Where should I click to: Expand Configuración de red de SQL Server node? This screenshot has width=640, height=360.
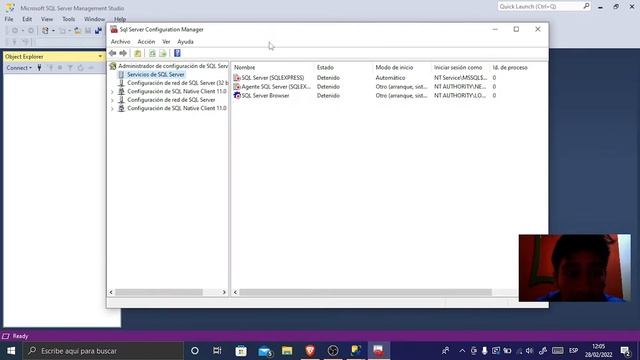click(x=112, y=100)
